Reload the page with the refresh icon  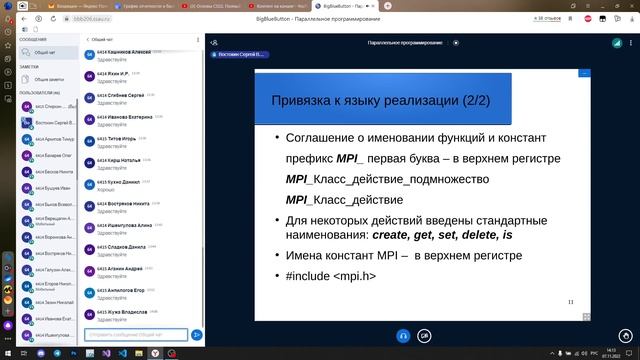point(53,19)
